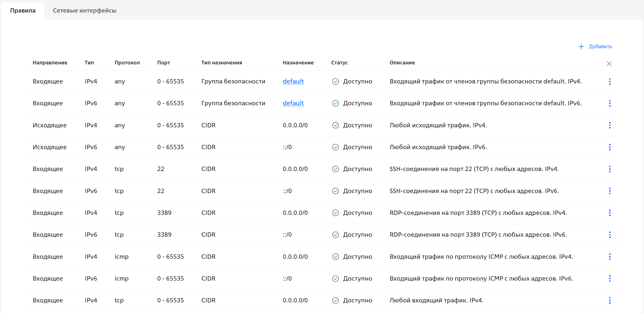This screenshot has height=313, width=644.
Task: Open actions menu for SSH IPv6 rule
Action: pyautogui.click(x=610, y=191)
